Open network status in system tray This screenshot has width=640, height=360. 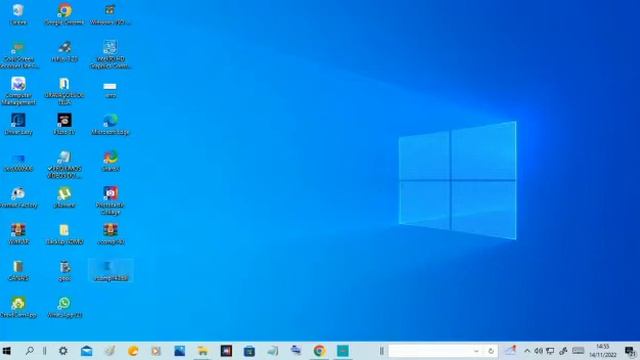point(550,351)
